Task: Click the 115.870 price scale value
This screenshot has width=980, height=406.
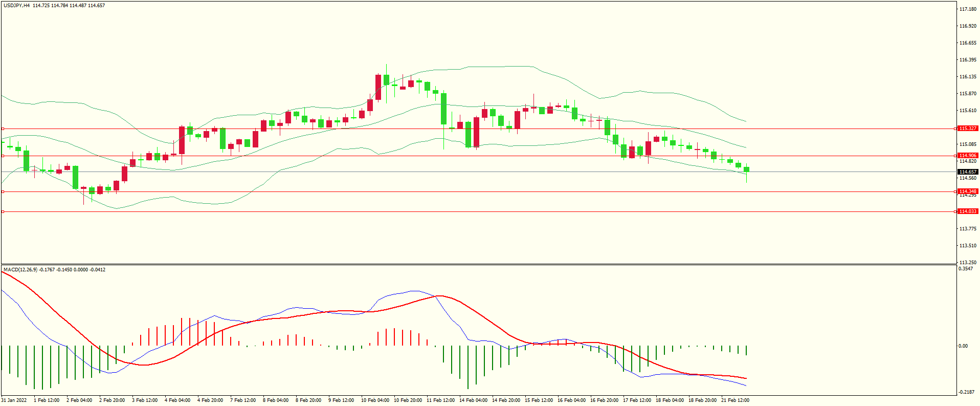Action: pyautogui.click(x=968, y=94)
